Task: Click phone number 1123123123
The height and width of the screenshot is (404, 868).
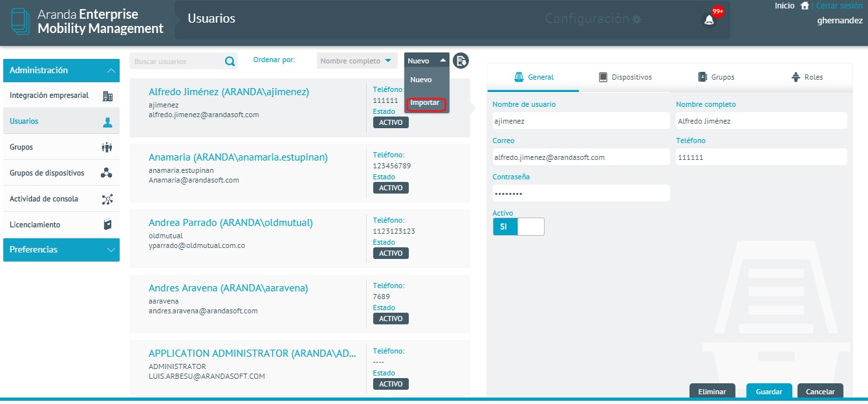Action: pyautogui.click(x=394, y=231)
